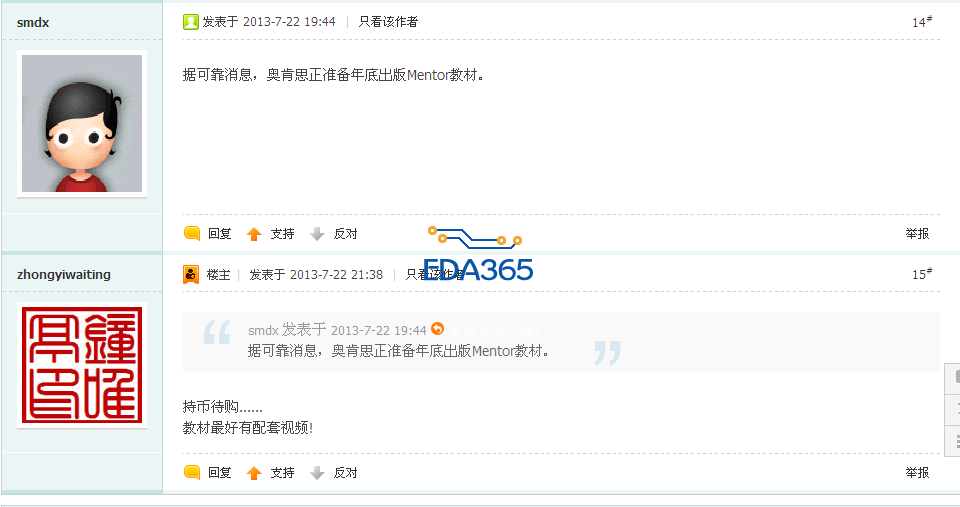This screenshot has width=960, height=507.
Task: Click the reply speech bubble icon under post 14
Action: [x=192, y=233]
